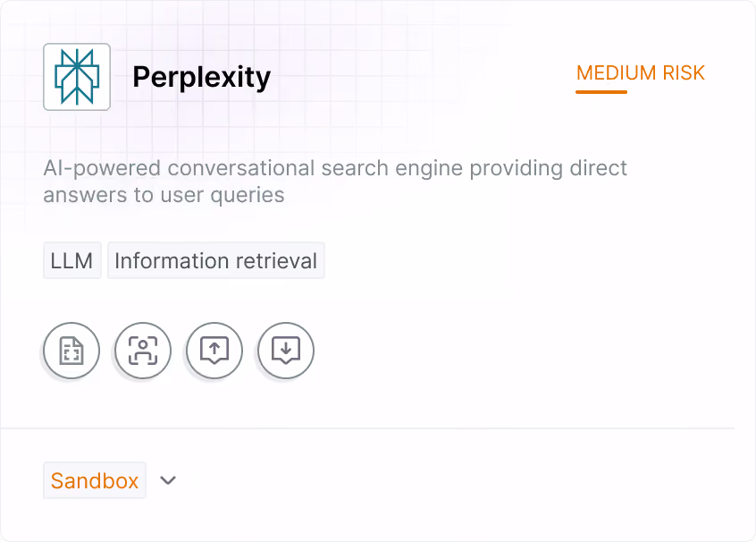Click "answers to user queries" description line
This screenshot has width=756, height=542.
pyautogui.click(x=164, y=195)
